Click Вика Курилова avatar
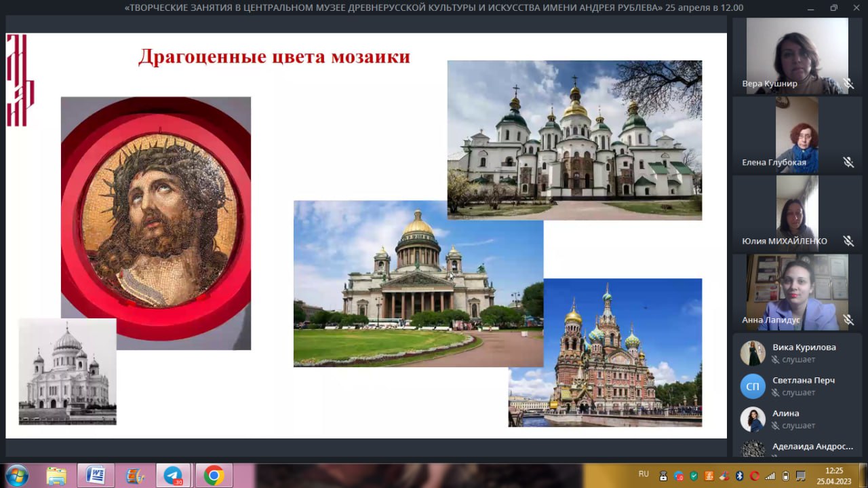This screenshot has height=488, width=868. coord(753,353)
